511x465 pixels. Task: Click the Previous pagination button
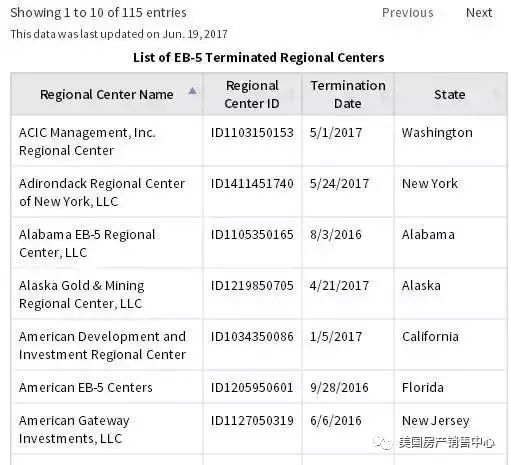[x=407, y=13]
